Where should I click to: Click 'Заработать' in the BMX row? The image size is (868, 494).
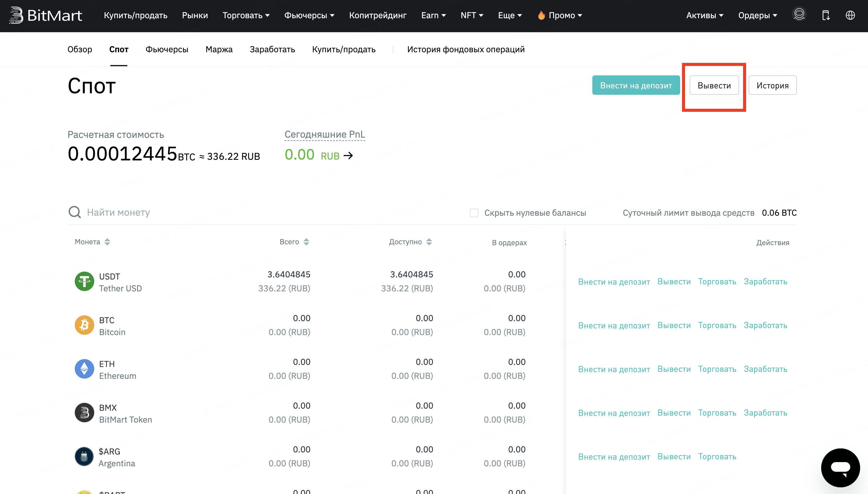(766, 413)
